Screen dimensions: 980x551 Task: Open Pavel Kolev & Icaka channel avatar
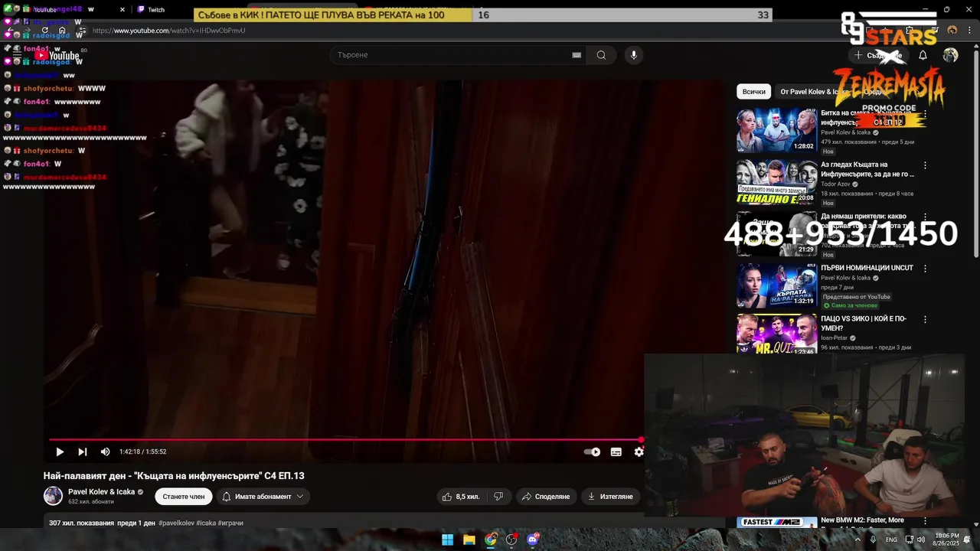(53, 496)
